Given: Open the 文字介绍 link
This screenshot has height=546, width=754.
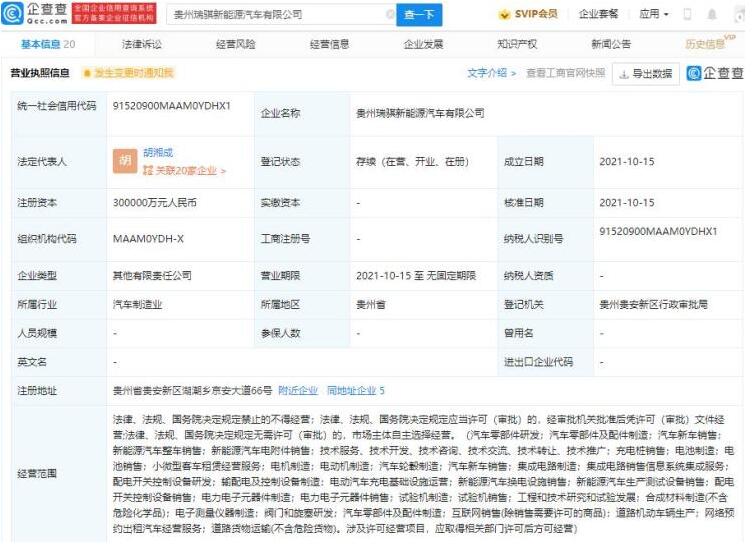Looking at the screenshot, I should 491,73.
